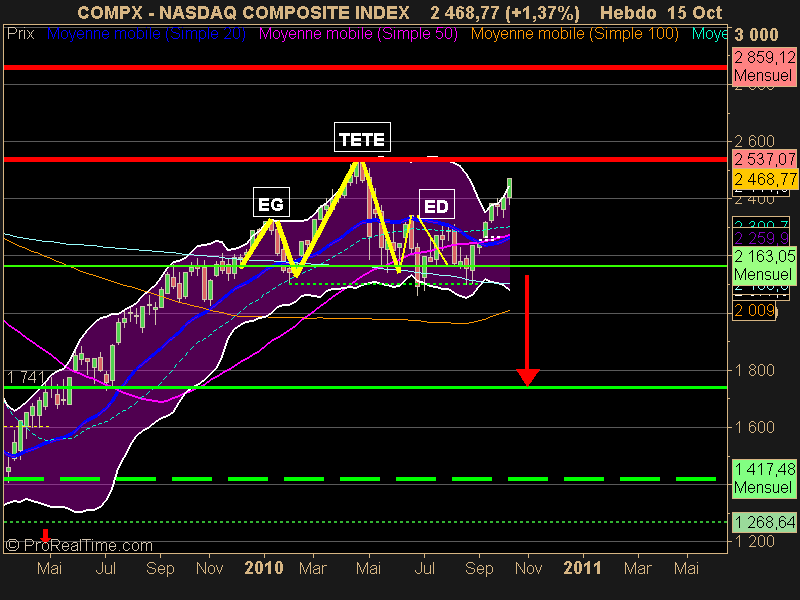Click the '2 259,9' moving average label
800x600 pixels.
tap(762, 238)
